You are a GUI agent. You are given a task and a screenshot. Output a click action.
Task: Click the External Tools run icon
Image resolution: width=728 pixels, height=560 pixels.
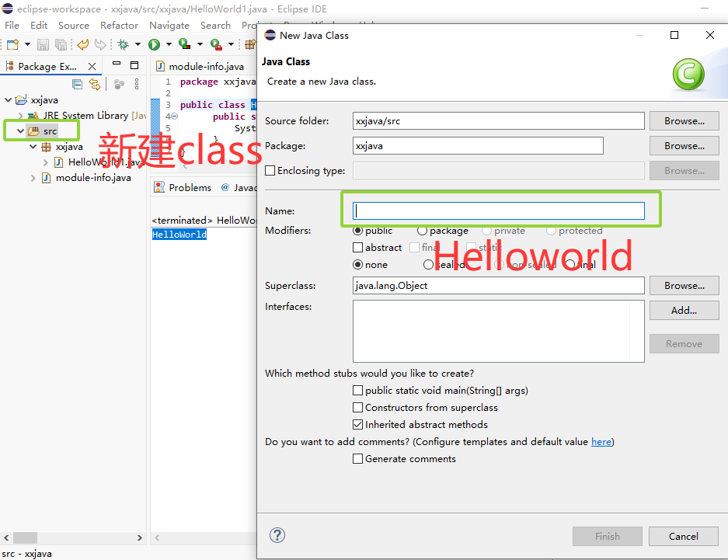(x=216, y=44)
